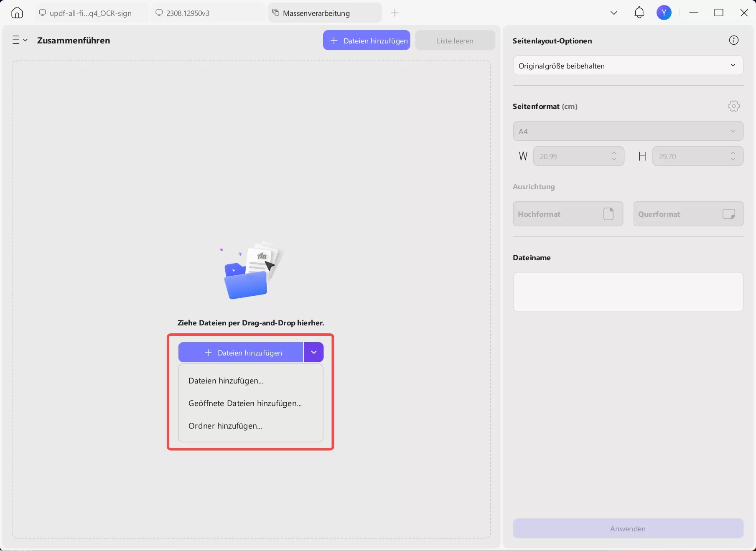This screenshot has height=551, width=756.
Task: Toggle the Dateien hinzufügen split-button arrow
Action: pos(313,352)
